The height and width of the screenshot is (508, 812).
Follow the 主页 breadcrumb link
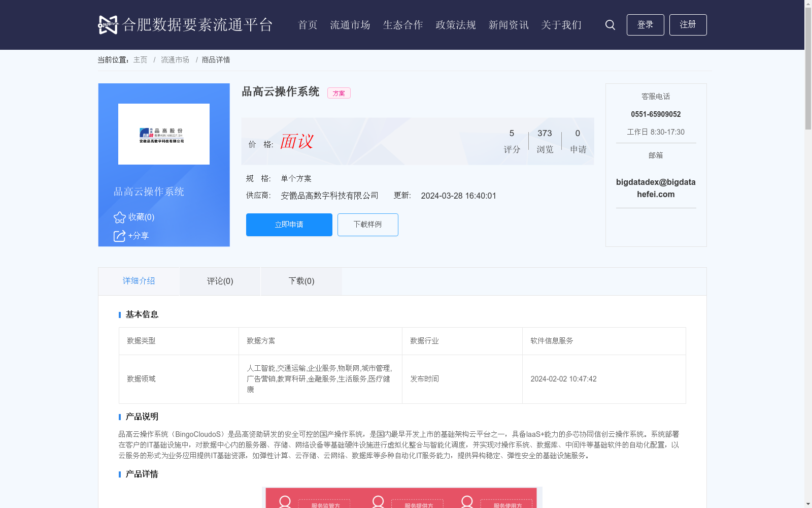tap(141, 60)
